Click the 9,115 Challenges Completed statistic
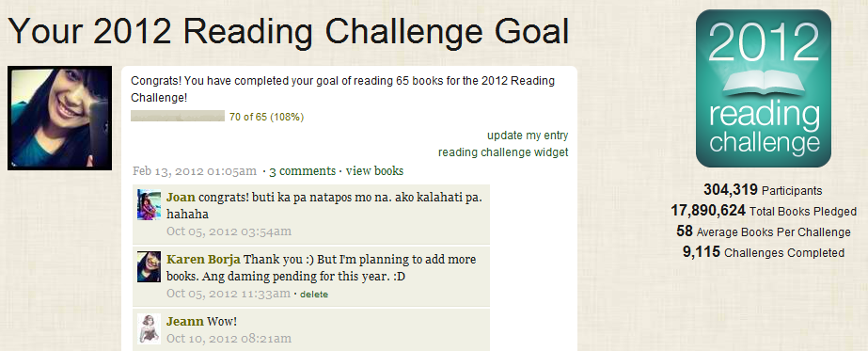Screen dimensions: 868x351 click(x=764, y=252)
